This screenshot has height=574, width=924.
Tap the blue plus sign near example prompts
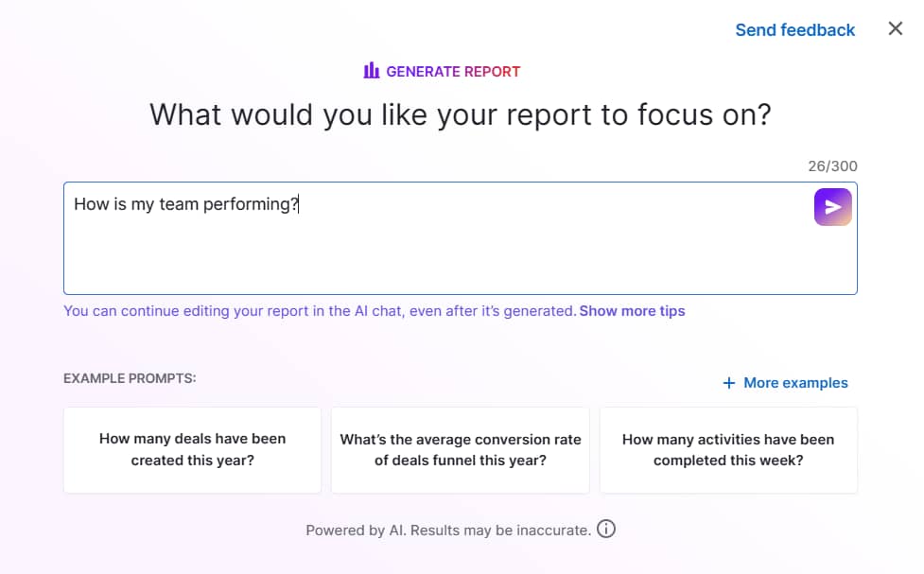point(728,382)
